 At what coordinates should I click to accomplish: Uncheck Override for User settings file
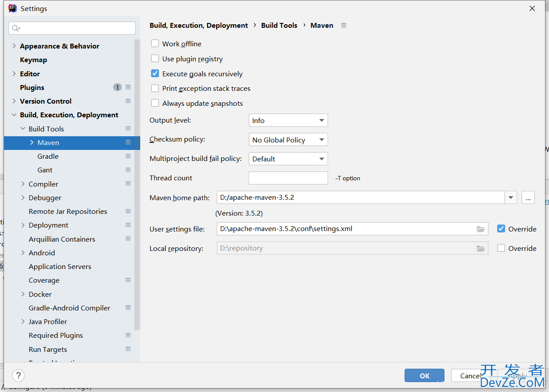pos(501,228)
